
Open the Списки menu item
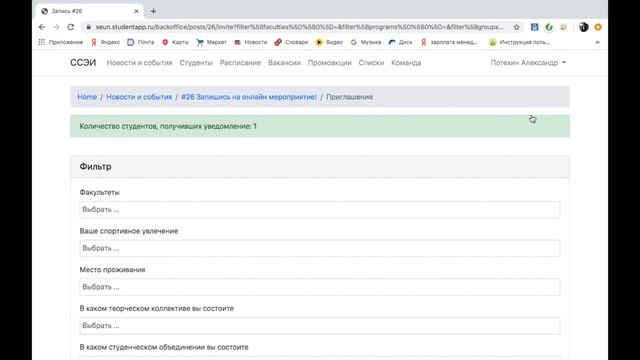click(x=371, y=62)
